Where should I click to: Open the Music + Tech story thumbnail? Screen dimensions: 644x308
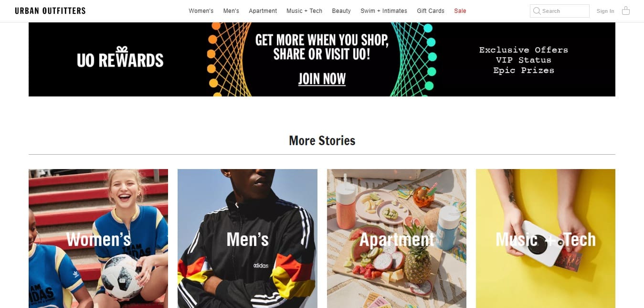(x=546, y=238)
